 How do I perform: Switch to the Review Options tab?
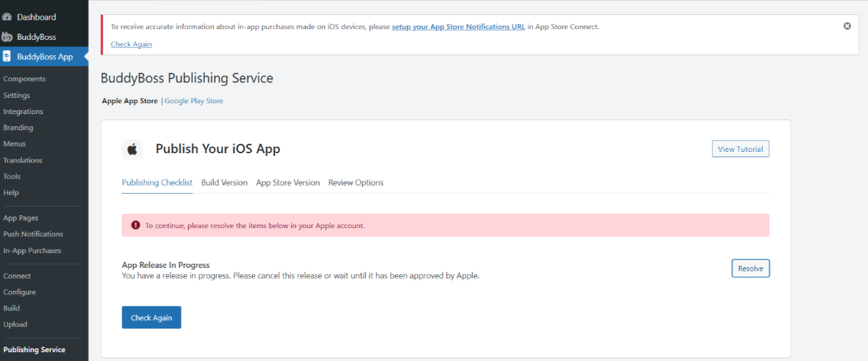pyautogui.click(x=356, y=183)
